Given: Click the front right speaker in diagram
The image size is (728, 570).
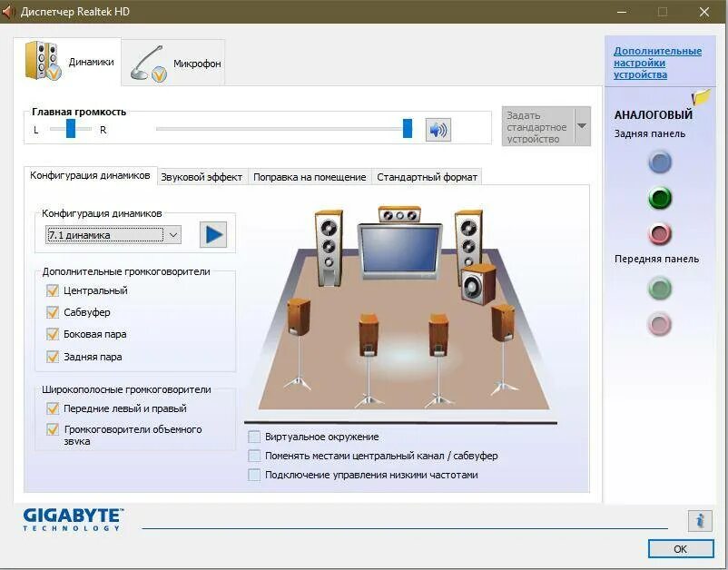Looking at the screenshot, I should point(468,241).
